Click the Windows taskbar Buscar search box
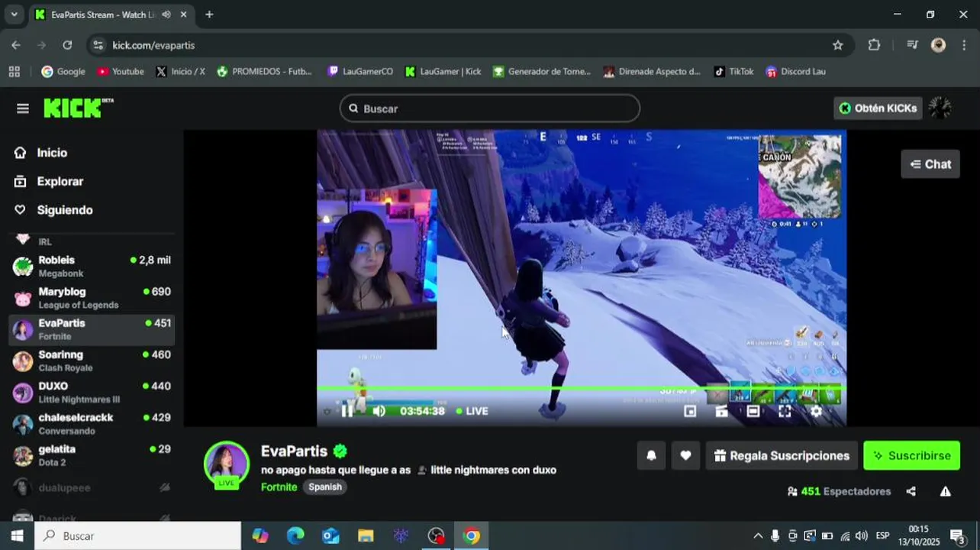The width and height of the screenshot is (980, 550). tap(137, 535)
